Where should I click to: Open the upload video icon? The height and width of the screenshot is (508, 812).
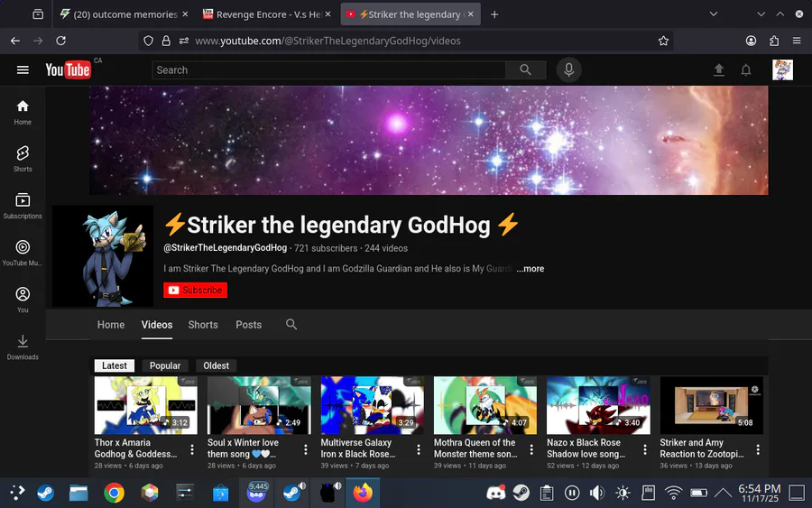tap(718, 69)
